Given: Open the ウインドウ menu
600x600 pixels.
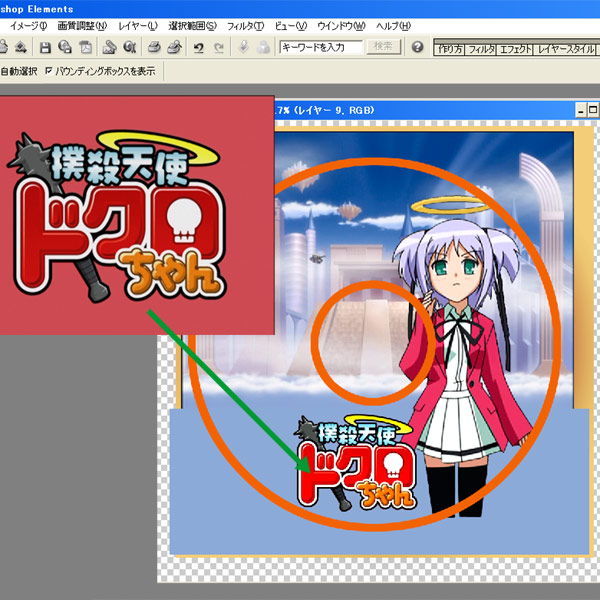Looking at the screenshot, I should click(341, 26).
